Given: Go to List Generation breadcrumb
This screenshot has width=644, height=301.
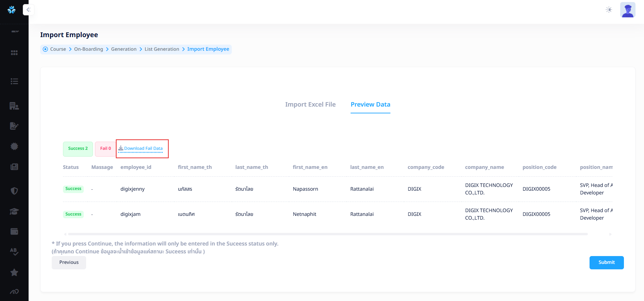Looking at the screenshot, I should (162, 49).
